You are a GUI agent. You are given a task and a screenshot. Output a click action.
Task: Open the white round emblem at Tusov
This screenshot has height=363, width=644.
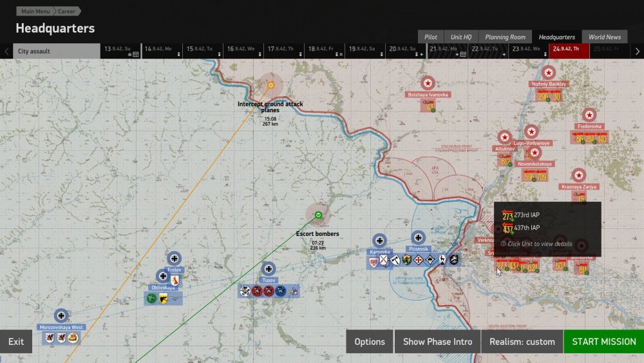(245, 291)
